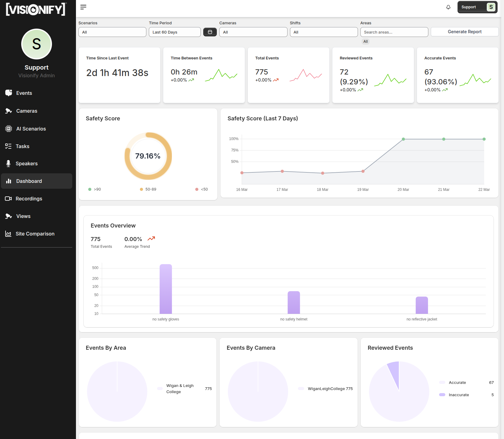Expand the Time Period Last 60 Days dropdown
This screenshot has height=439, width=504.
pos(175,32)
